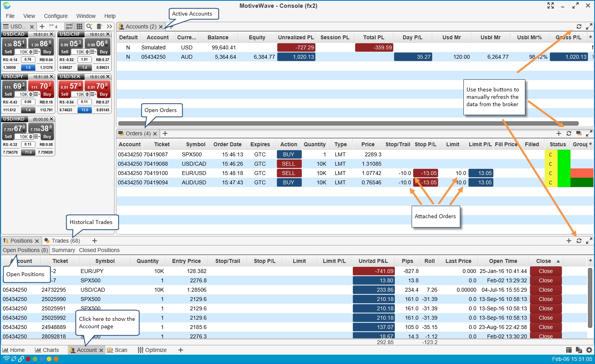Sell USD/JPY from quote tile
The width and height of the screenshot is (595, 364).
click(8, 94)
